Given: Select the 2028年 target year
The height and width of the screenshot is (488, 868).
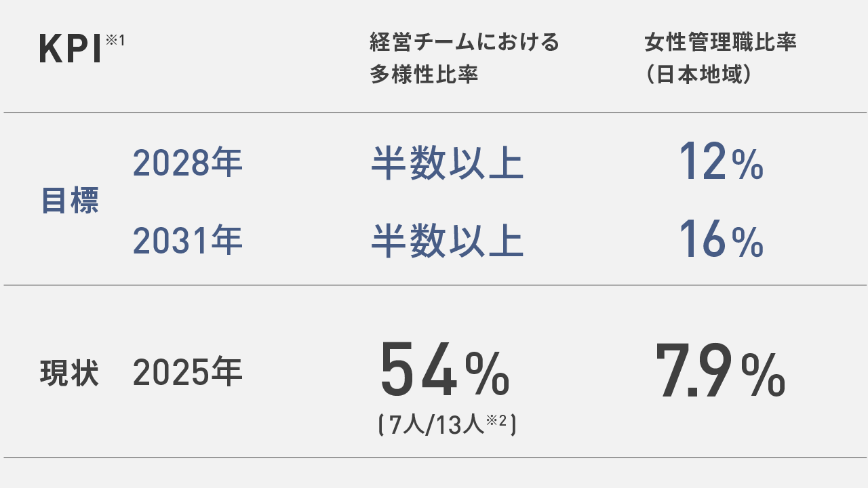Looking at the screenshot, I should pyautogui.click(x=187, y=163).
